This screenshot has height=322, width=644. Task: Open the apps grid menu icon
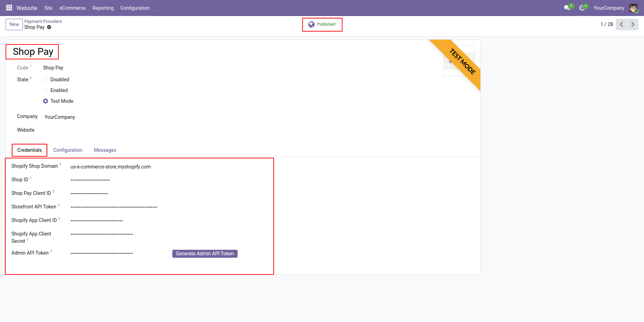[x=9, y=8]
